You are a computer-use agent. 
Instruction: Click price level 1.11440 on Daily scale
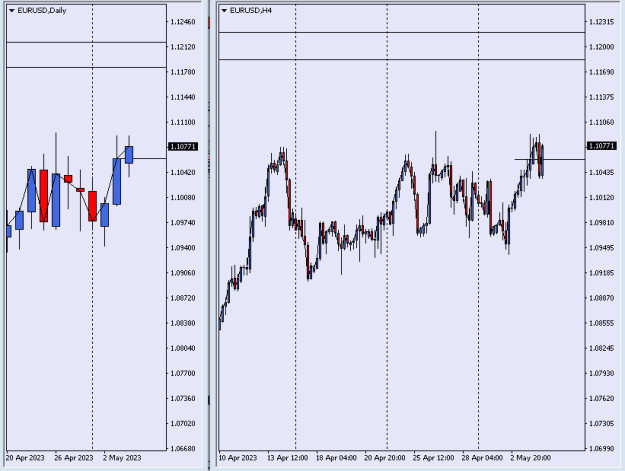click(183, 97)
